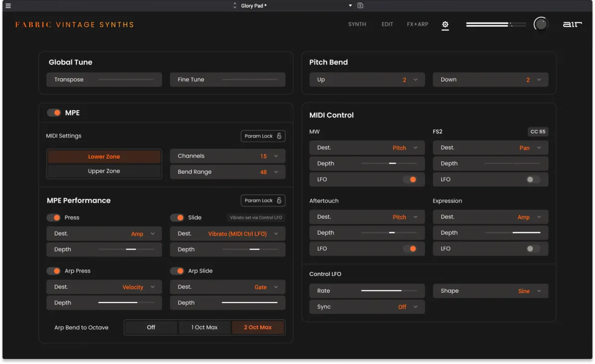Click the master volume knob
The image size is (595, 364).
[x=540, y=24]
